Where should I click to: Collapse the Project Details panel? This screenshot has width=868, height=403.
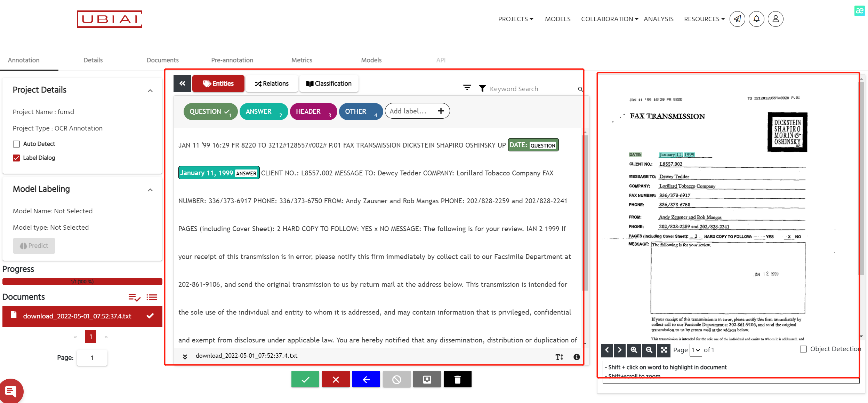pyautogui.click(x=150, y=91)
